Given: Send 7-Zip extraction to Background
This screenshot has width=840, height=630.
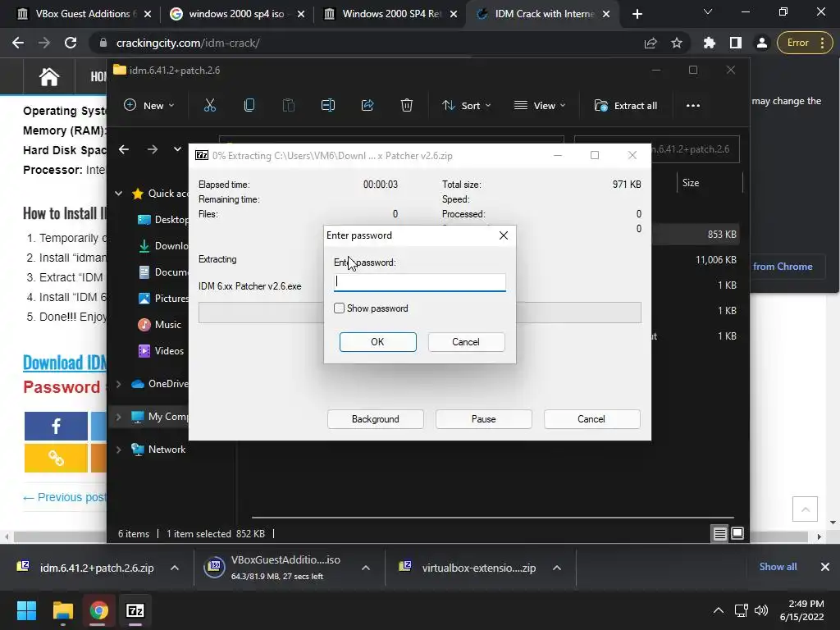Looking at the screenshot, I should [376, 419].
